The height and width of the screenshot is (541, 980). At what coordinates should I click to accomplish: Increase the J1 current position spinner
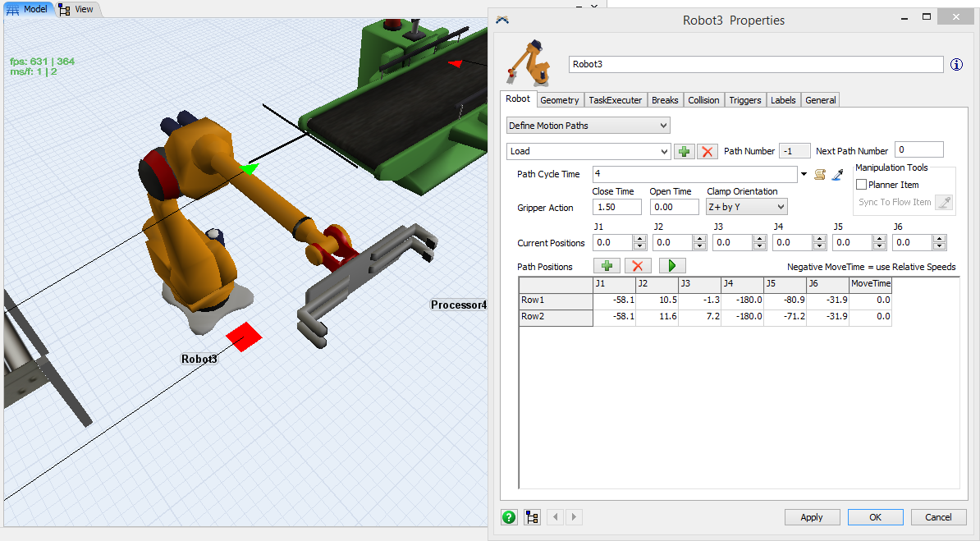point(639,239)
